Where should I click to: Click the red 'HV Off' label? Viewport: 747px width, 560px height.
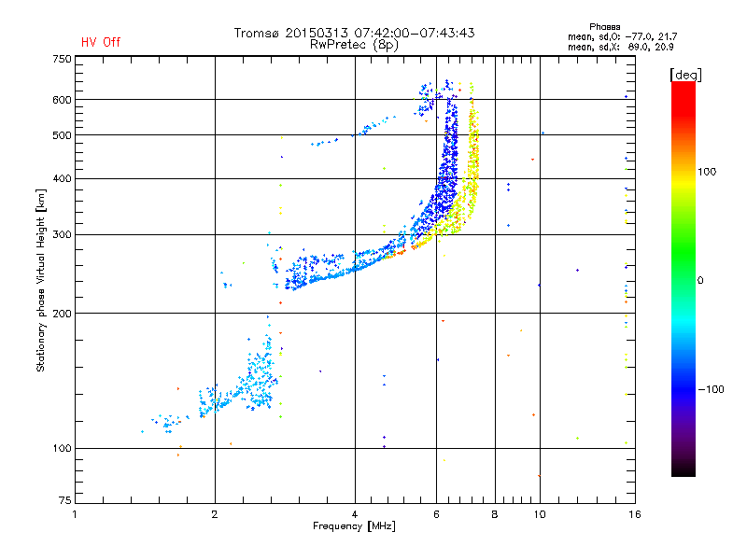tap(101, 42)
